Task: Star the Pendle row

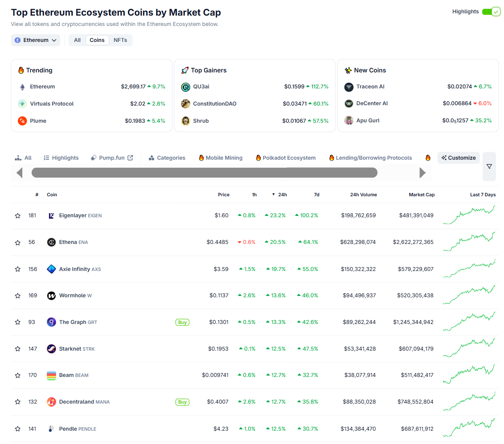Action: point(18,429)
